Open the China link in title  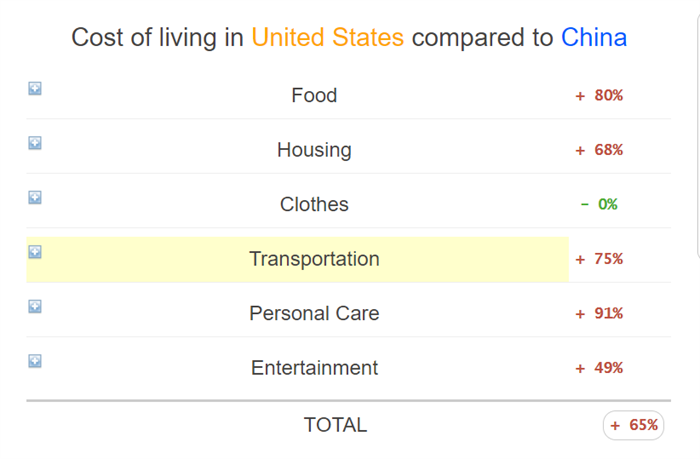coord(594,37)
